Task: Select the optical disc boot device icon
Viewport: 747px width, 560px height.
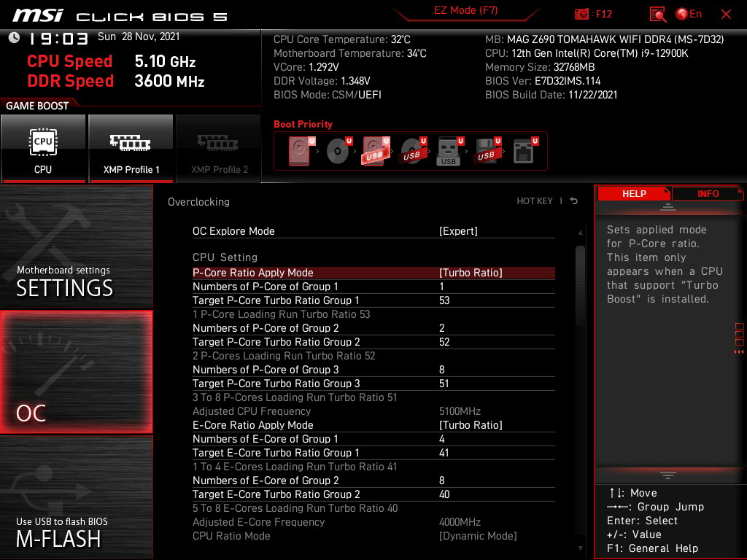Action: point(338,151)
